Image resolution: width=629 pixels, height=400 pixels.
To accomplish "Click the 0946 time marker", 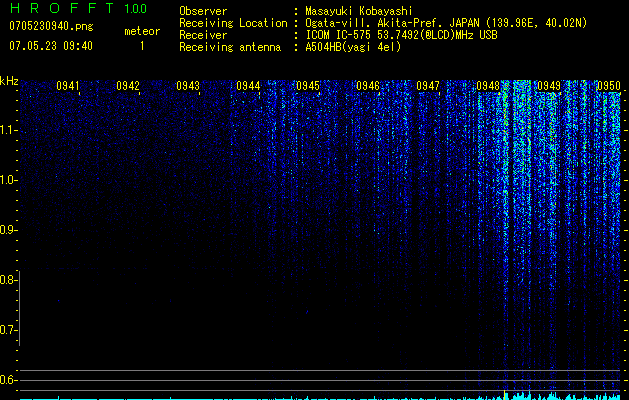I will [x=368, y=86].
